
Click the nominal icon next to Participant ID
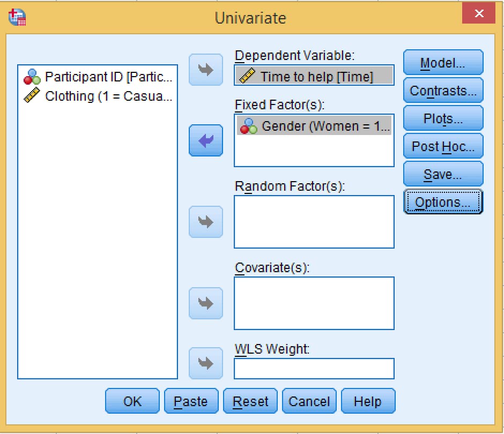32,77
